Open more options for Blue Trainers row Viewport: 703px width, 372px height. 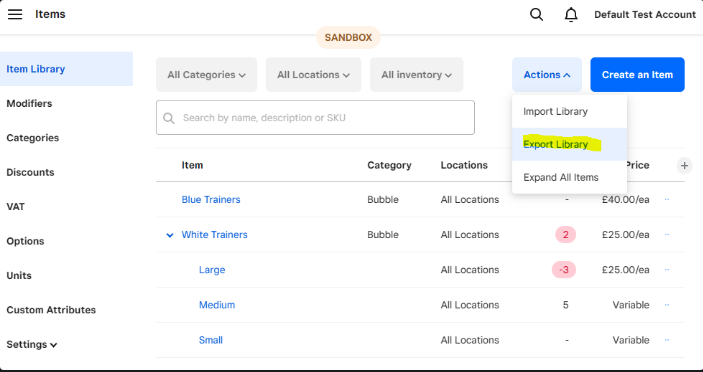(x=667, y=199)
